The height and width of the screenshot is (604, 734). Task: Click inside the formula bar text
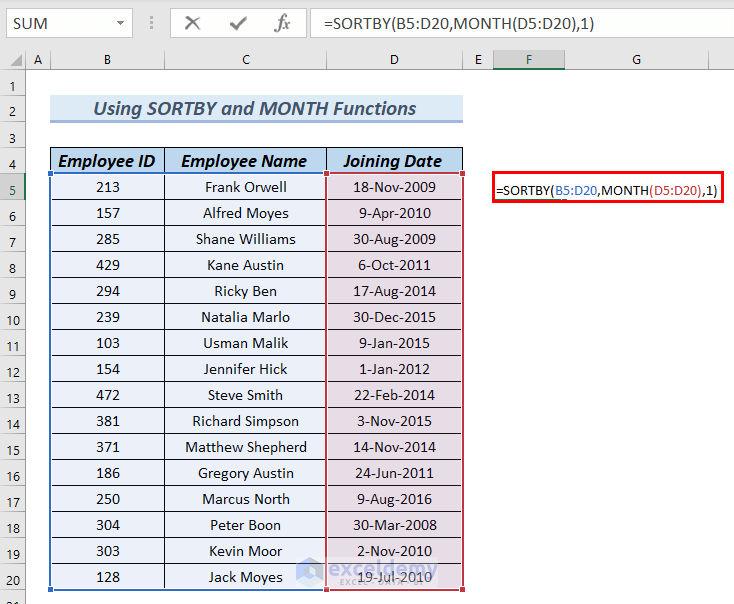point(520,23)
